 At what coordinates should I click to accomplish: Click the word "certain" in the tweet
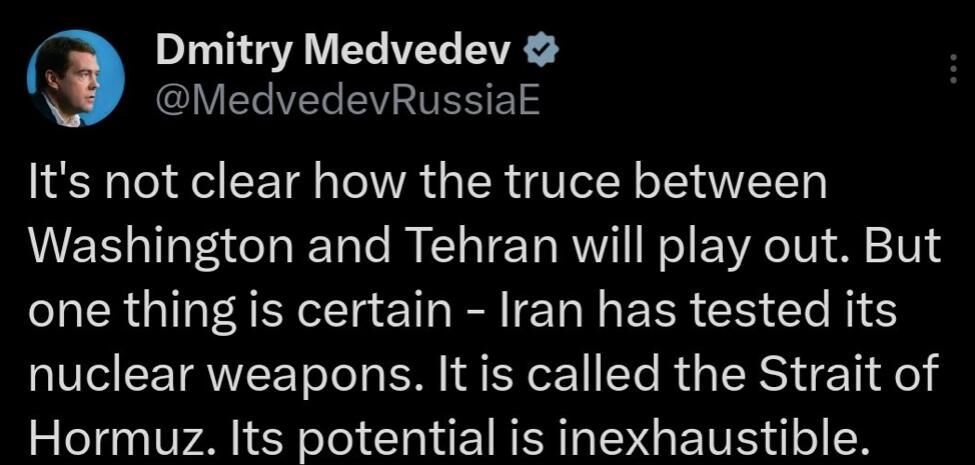380,311
